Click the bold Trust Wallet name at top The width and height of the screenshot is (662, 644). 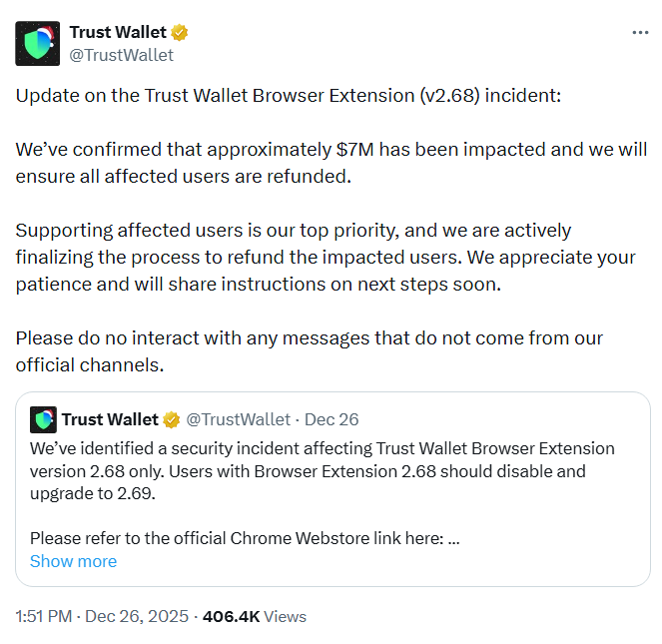click(x=118, y=33)
